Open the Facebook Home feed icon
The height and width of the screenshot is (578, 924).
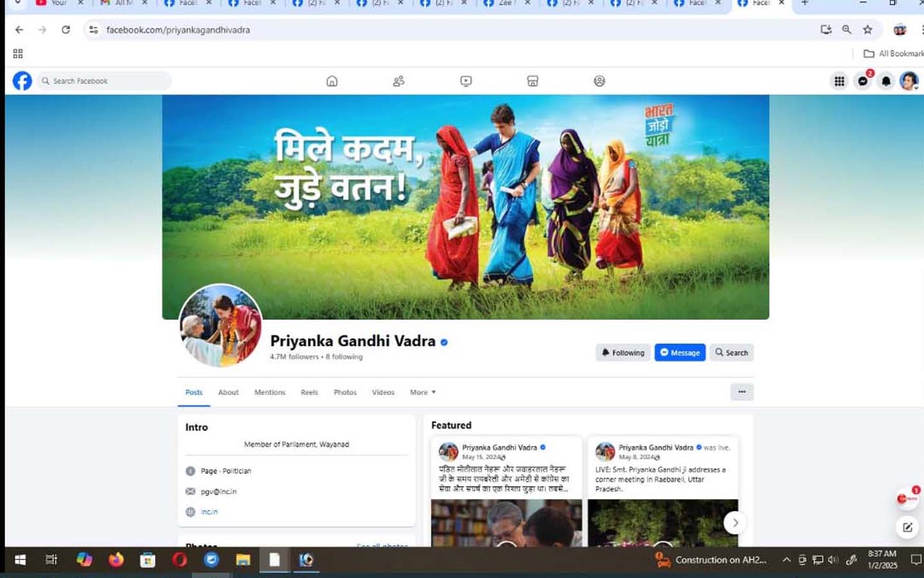pyautogui.click(x=332, y=81)
